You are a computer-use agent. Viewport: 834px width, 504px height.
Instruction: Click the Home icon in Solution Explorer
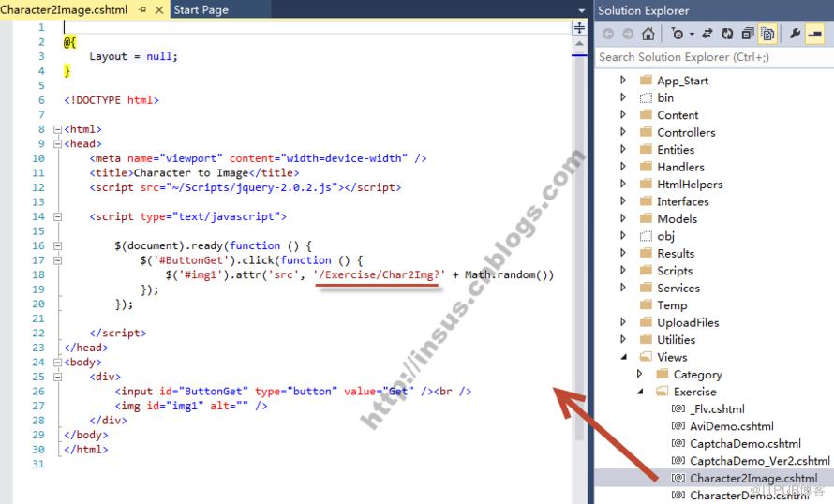point(648,34)
